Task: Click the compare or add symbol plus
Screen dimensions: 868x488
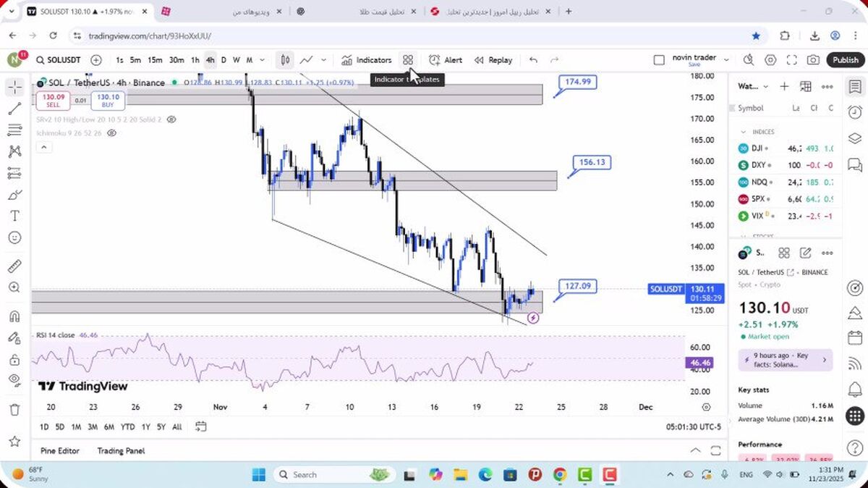Action: (96, 60)
